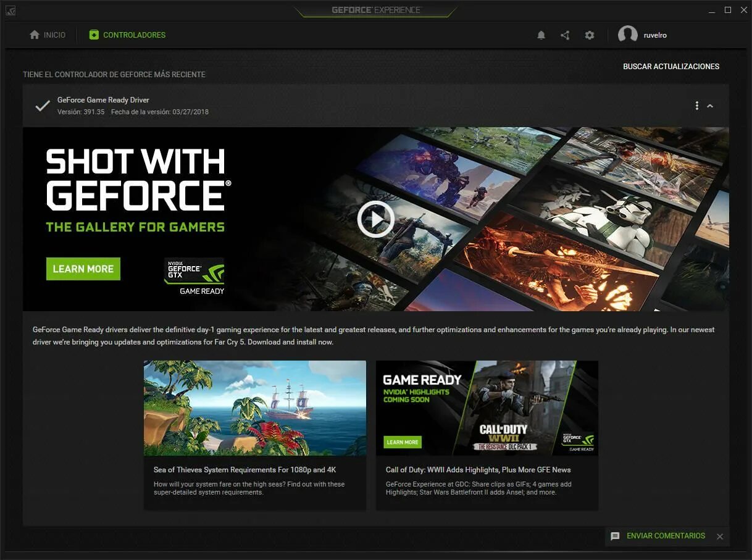This screenshot has width=752, height=560.
Task: Open Call of Duty WWII Adds Highlights headline
Action: [x=478, y=470]
